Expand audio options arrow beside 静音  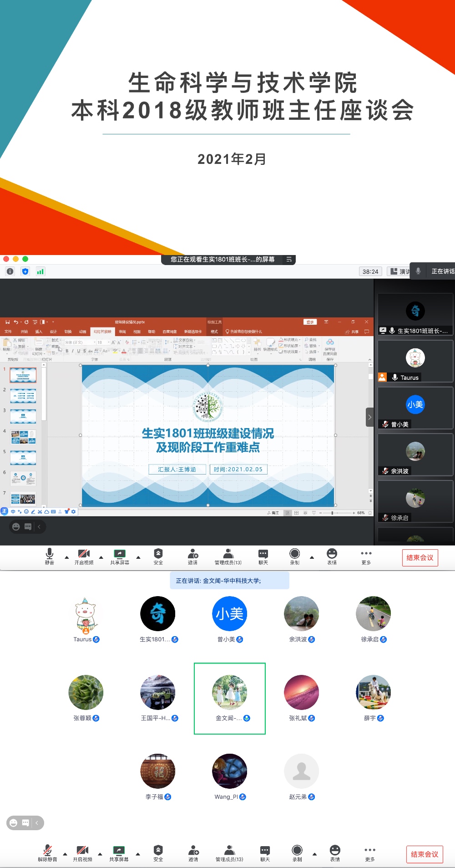67,557
